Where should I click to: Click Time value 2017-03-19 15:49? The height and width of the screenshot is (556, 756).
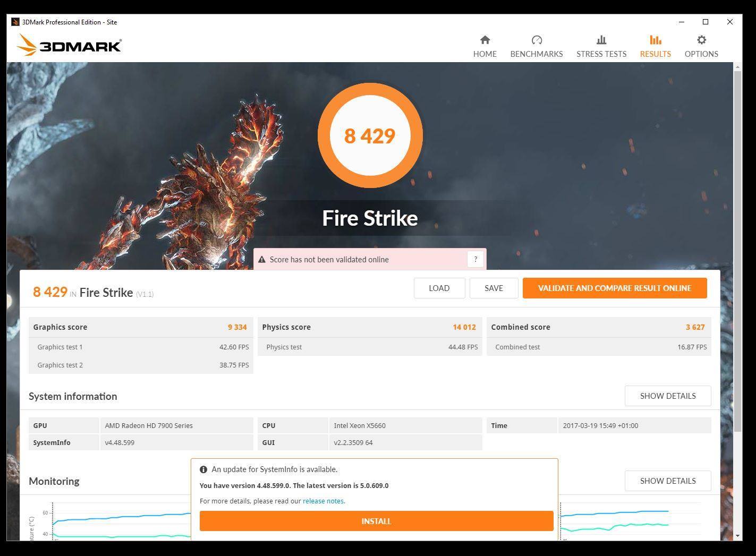pyautogui.click(x=600, y=425)
